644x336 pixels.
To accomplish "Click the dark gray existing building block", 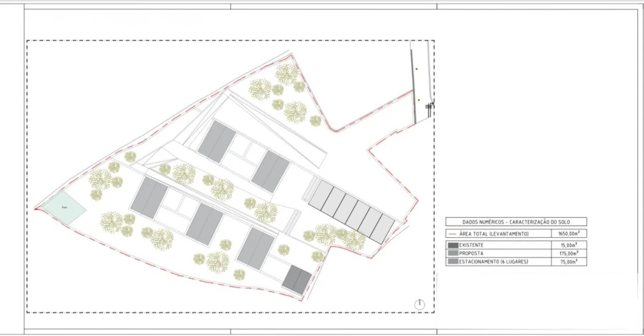I will (296, 279).
